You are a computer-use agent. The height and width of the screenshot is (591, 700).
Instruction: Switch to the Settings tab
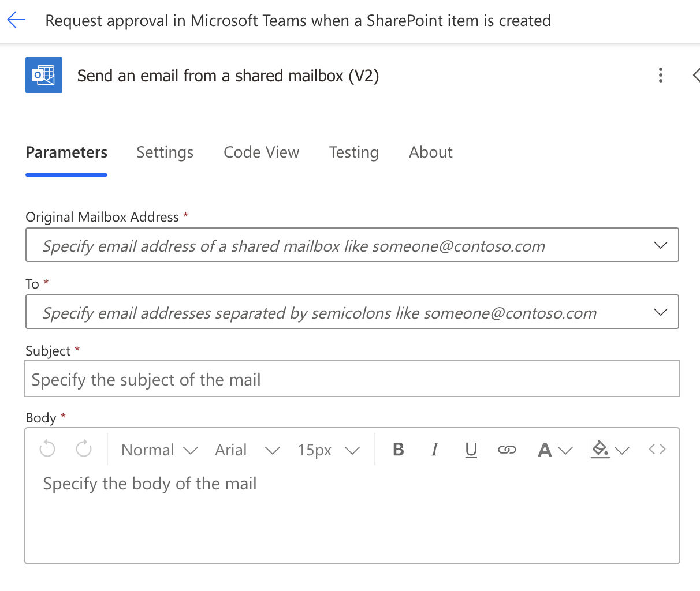pyautogui.click(x=165, y=152)
